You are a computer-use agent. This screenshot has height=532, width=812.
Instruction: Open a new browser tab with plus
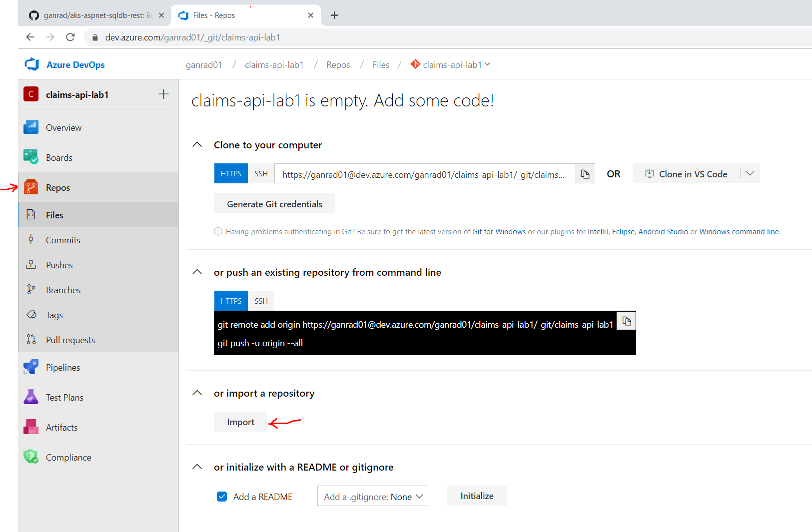coord(334,15)
